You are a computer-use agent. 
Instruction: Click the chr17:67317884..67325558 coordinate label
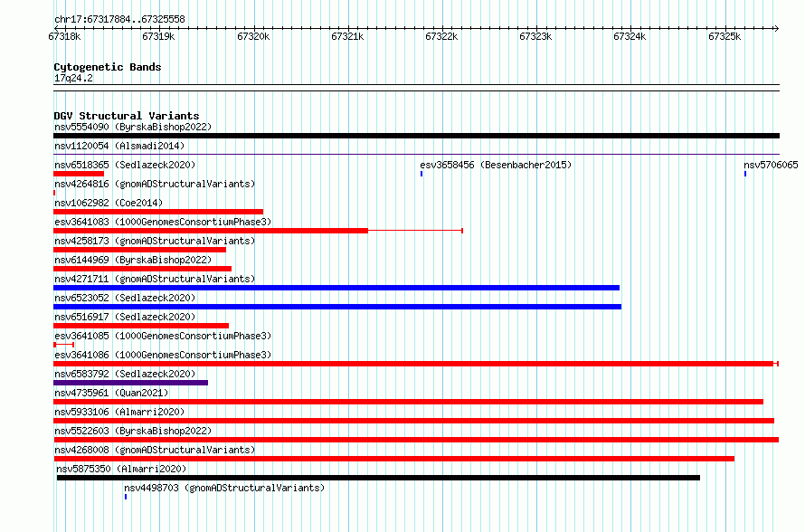119,19
